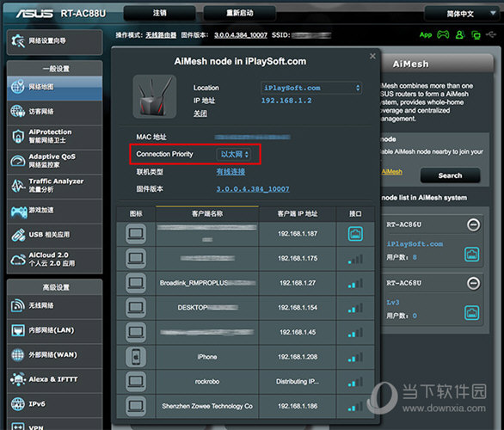The height and width of the screenshot is (430, 504).
Task: Click the Alexa & IFTTT icon
Action: [18, 379]
